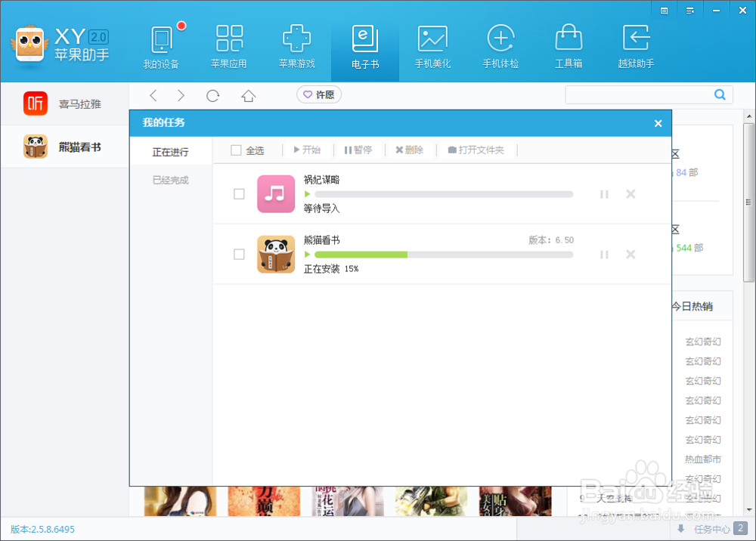Click 打开文件夹 open folder button
The height and width of the screenshot is (541, 756).
476,150
